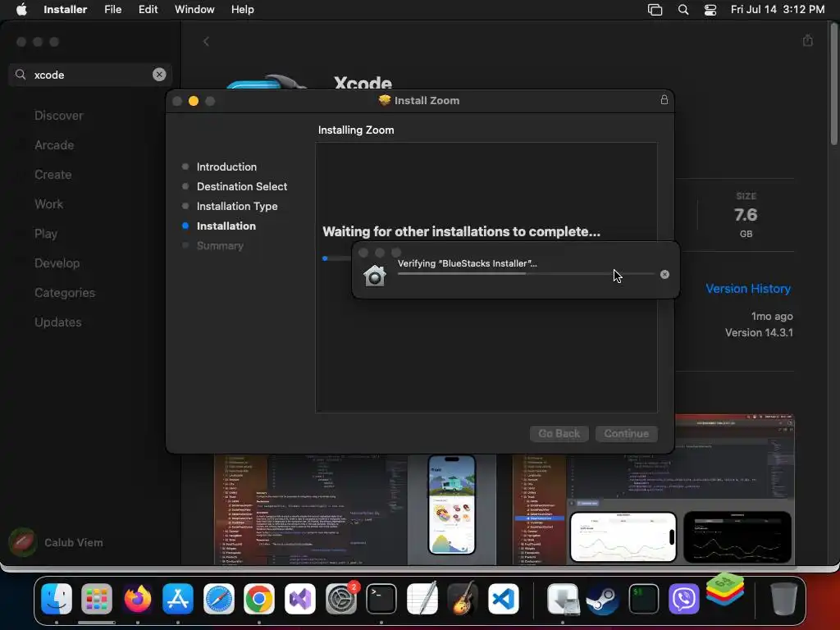Open Stage Manager menu bar icon
The height and width of the screenshot is (630, 840).
pos(655,10)
